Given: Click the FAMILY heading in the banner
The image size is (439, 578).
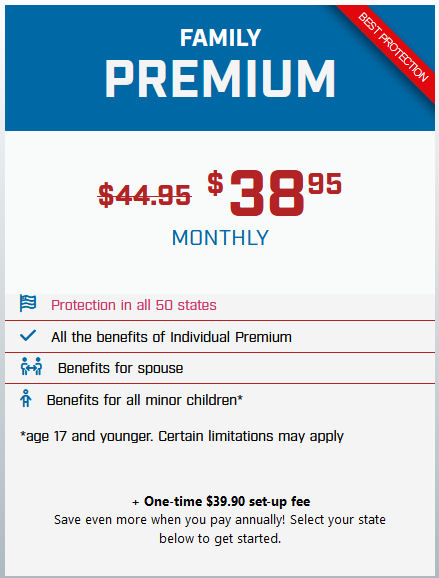Looking at the screenshot, I should pyautogui.click(x=220, y=38).
